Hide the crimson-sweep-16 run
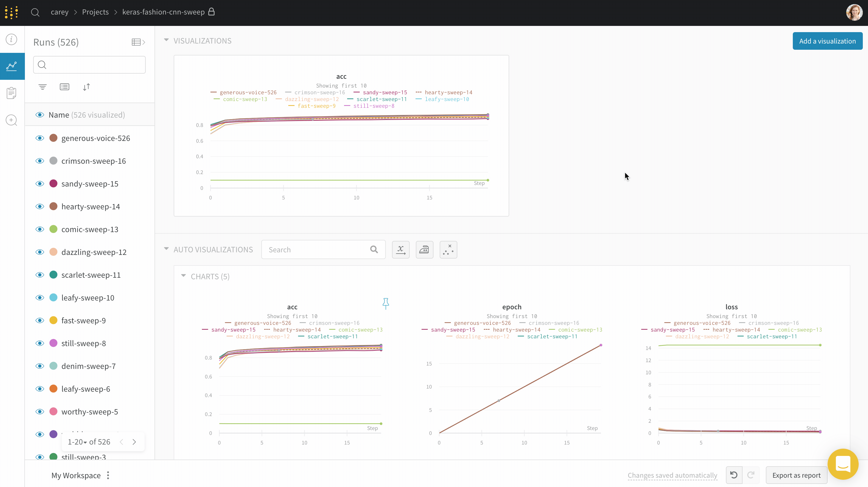The width and height of the screenshot is (868, 487). coord(39,161)
